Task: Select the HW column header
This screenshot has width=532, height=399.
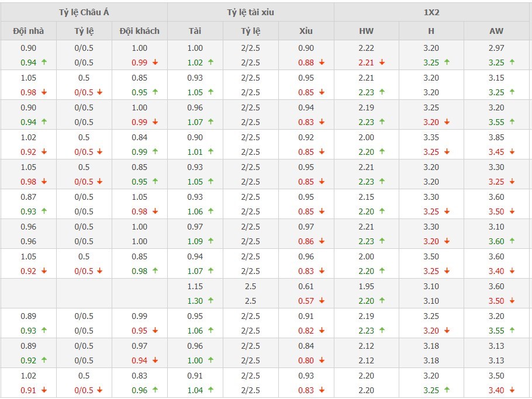Action: point(366,31)
